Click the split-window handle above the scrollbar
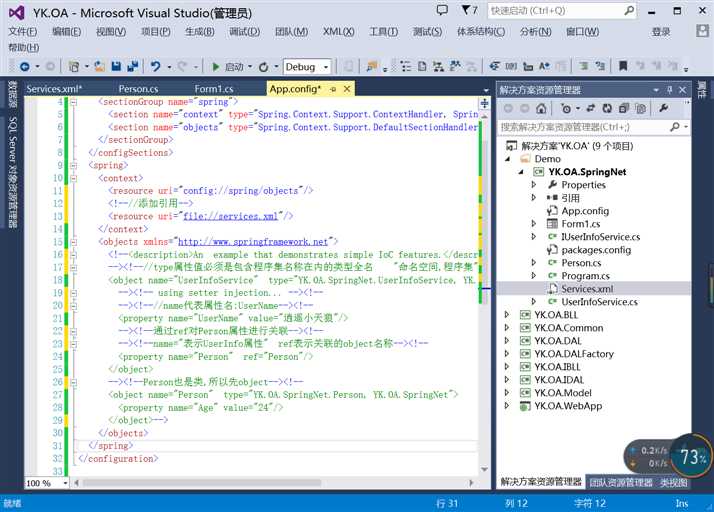Viewport: 714px width, 512px height. 484,103
